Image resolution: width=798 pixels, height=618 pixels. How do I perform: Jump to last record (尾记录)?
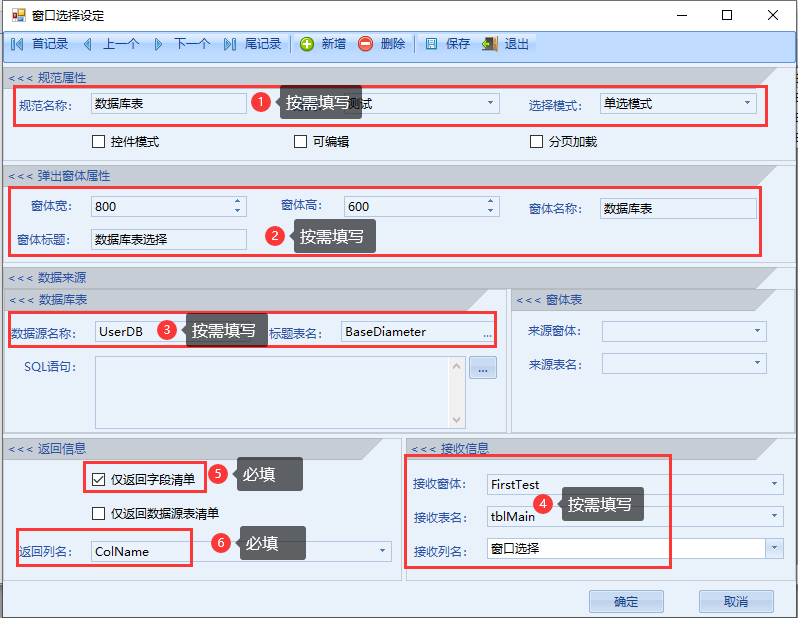point(252,44)
